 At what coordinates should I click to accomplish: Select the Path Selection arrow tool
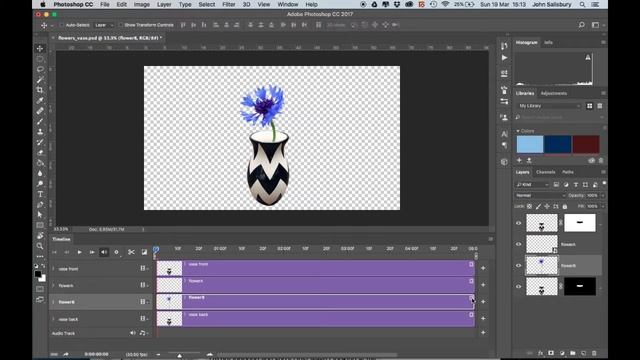[x=40, y=215]
